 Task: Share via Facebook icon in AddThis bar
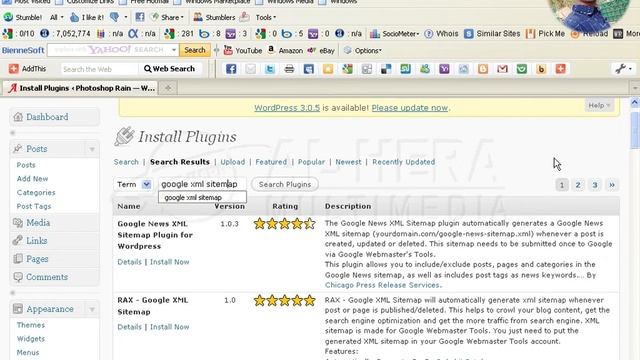[x=231, y=69]
